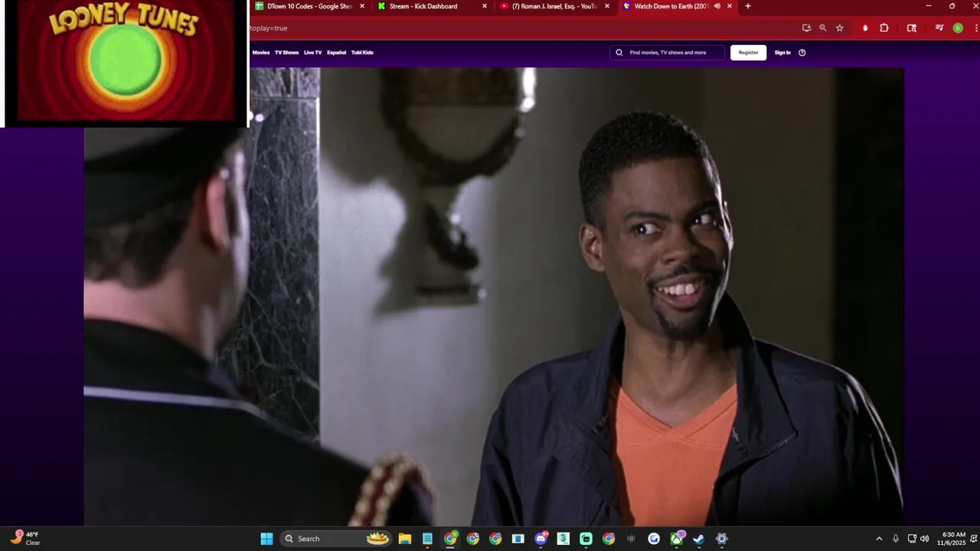Click the Down to Earth video player

pyautogui.click(x=494, y=296)
